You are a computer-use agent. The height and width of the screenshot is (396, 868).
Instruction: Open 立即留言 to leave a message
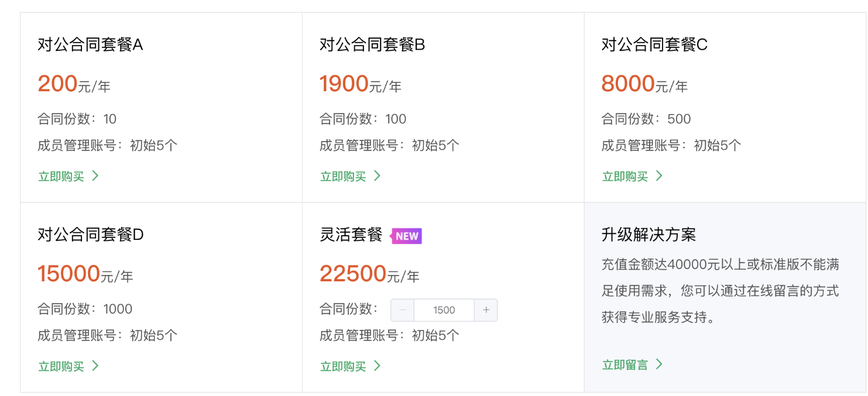(625, 365)
